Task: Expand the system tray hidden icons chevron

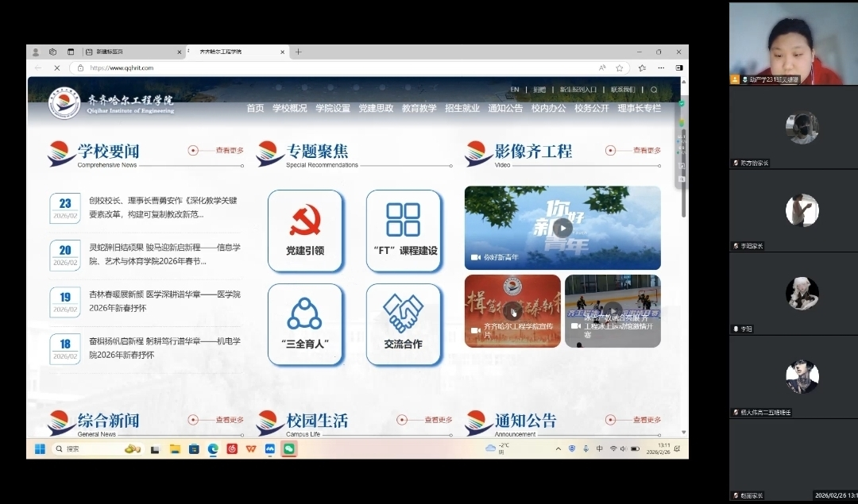Action: (558, 448)
